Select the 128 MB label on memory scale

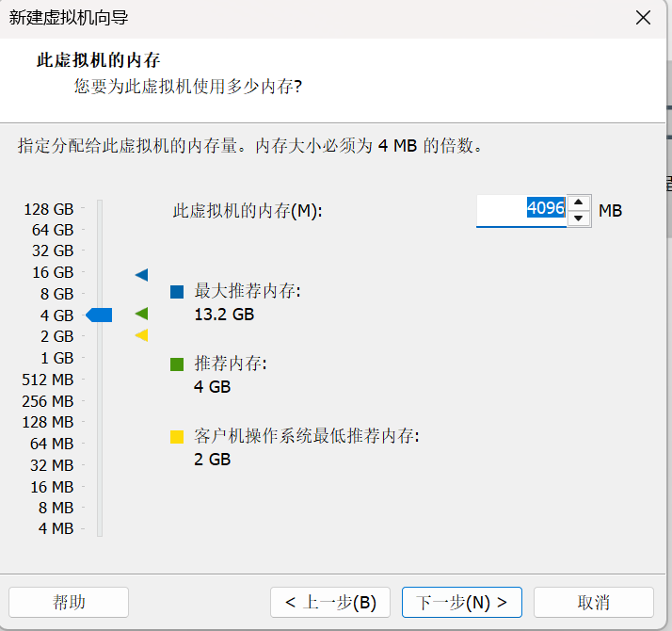coord(48,422)
